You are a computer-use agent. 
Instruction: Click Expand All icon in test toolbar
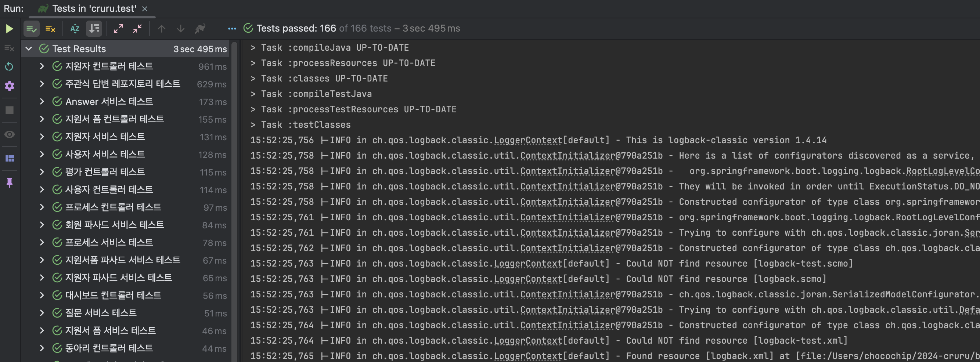pos(118,29)
